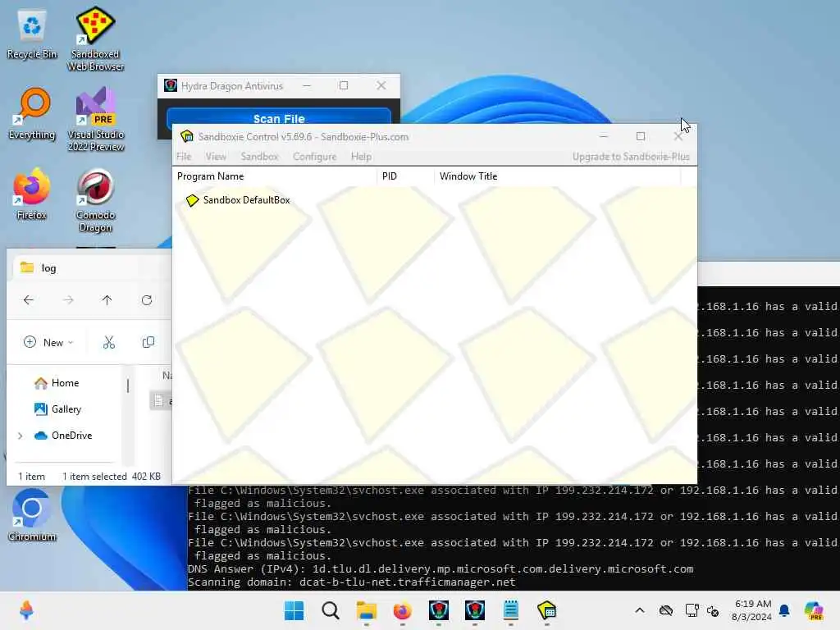Switch to first Hydra Dragon taskbar icon
Image resolution: width=840 pixels, height=630 pixels.
coord(439,610)
